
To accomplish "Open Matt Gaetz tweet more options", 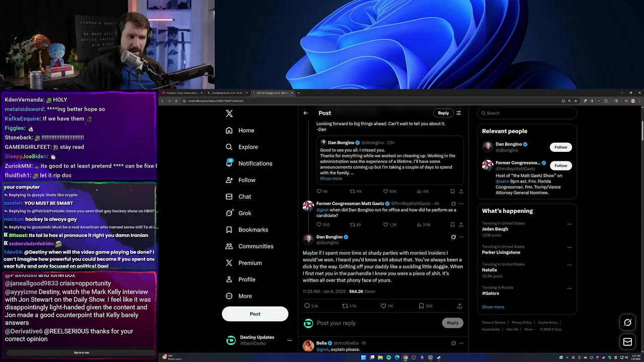I will point(461,204).
